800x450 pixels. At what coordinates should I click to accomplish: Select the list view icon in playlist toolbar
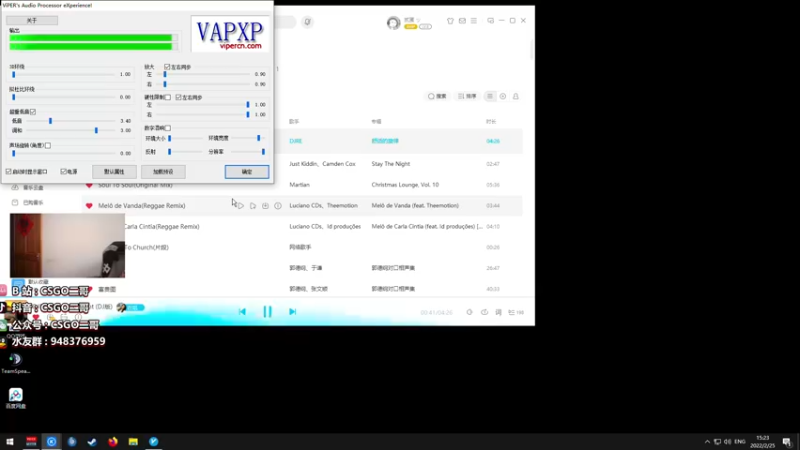[x=490, y=96]
